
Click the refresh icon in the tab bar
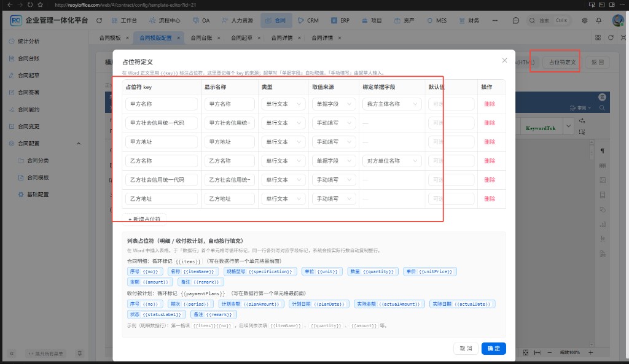[x=611, y=37]
